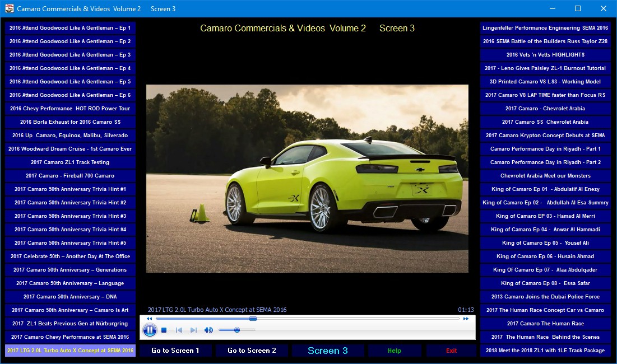Play 2017 Camaro 50th Anniversary DNA
Screen dimensions: 617x364
click(70, 297)
